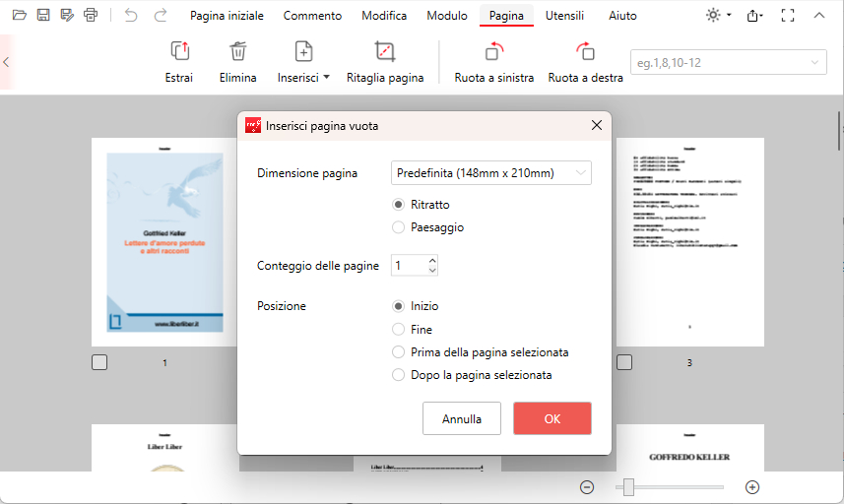
Task: Select the Paesaggio orientation
Action: 428,227
